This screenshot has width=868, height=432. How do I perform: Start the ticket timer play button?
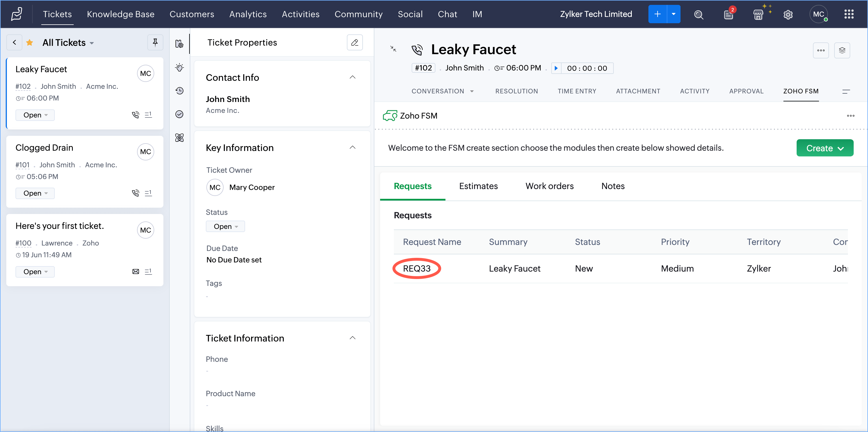click(556, 68)
